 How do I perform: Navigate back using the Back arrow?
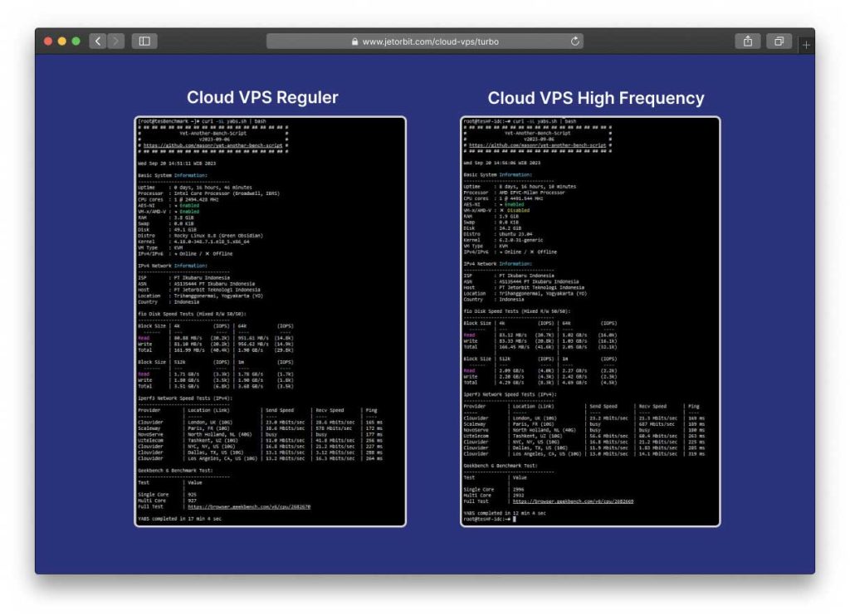point(97,40)
